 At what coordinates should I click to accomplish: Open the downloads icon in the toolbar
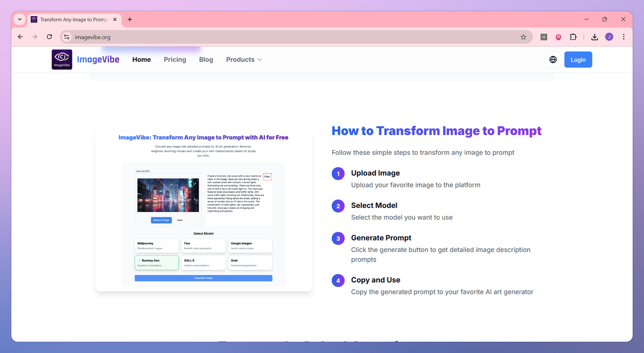[594, 37]
